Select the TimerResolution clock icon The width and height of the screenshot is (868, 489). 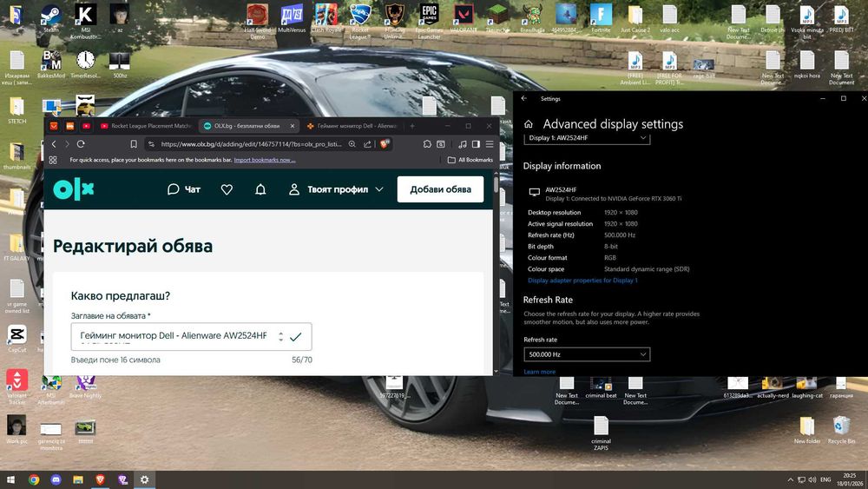click(85, 63)
